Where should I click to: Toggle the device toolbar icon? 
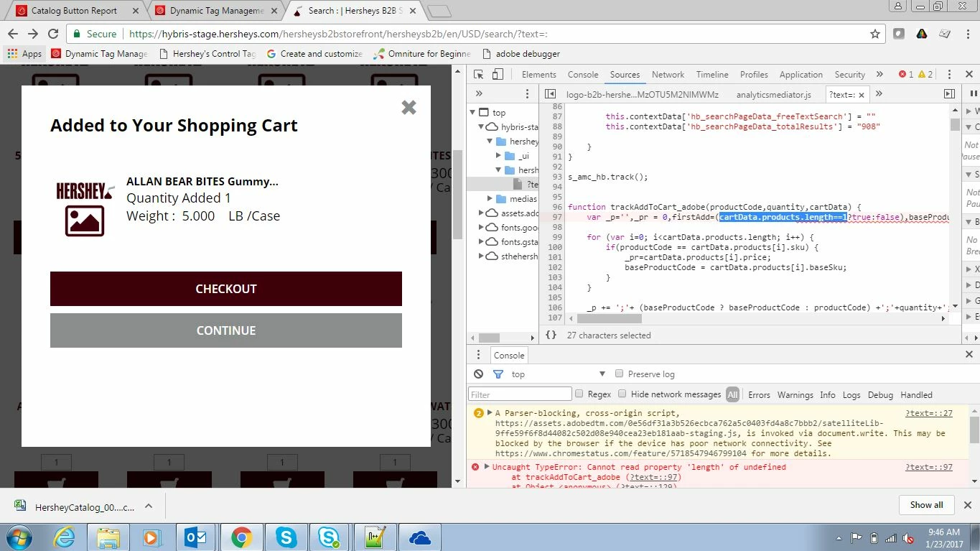pyautogui.click(x=498, y=74)
